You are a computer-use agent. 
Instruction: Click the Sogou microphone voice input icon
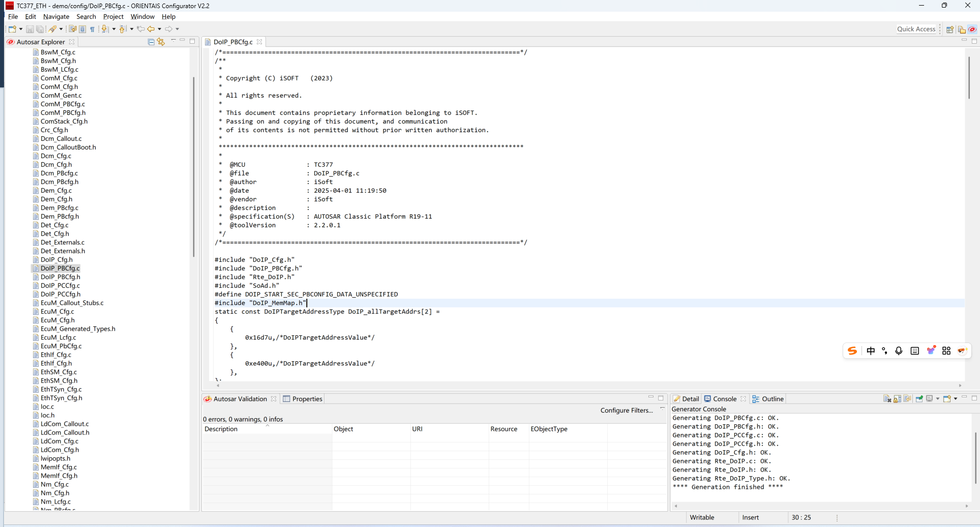(x=899, y=351)
